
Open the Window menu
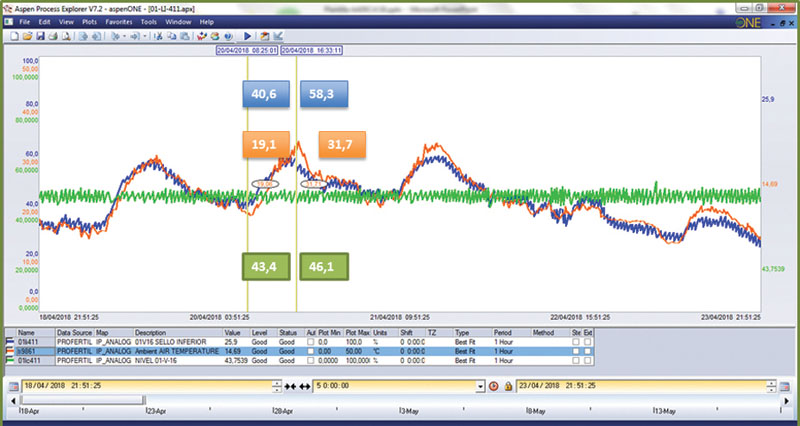pyautogui.click(x=178, y=22)
